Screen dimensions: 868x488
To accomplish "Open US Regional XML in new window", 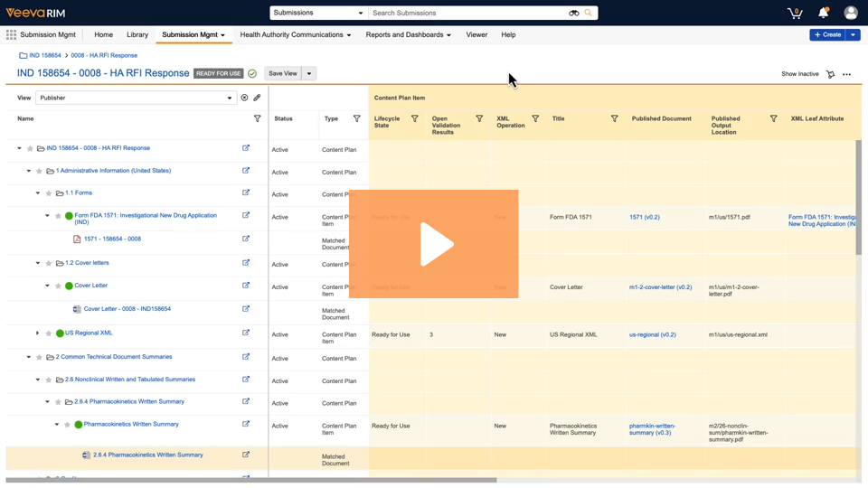I will [x=246, y=333].
